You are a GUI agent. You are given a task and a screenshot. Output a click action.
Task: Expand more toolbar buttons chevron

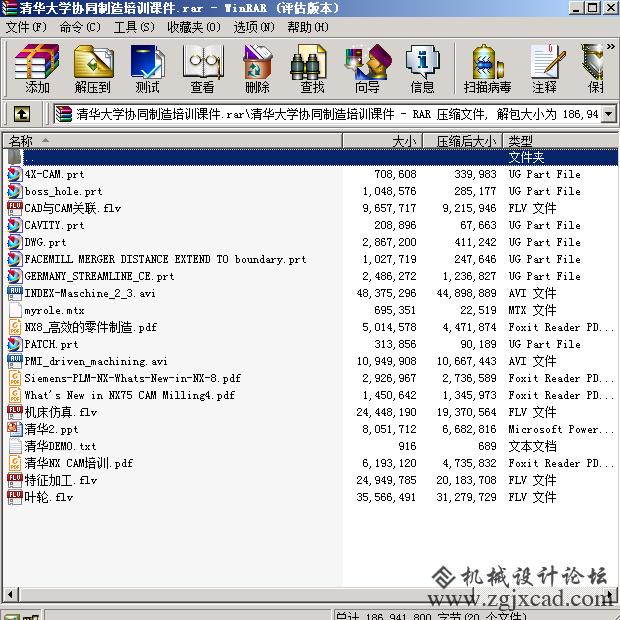pyautogui.click(x=611, y=47)
